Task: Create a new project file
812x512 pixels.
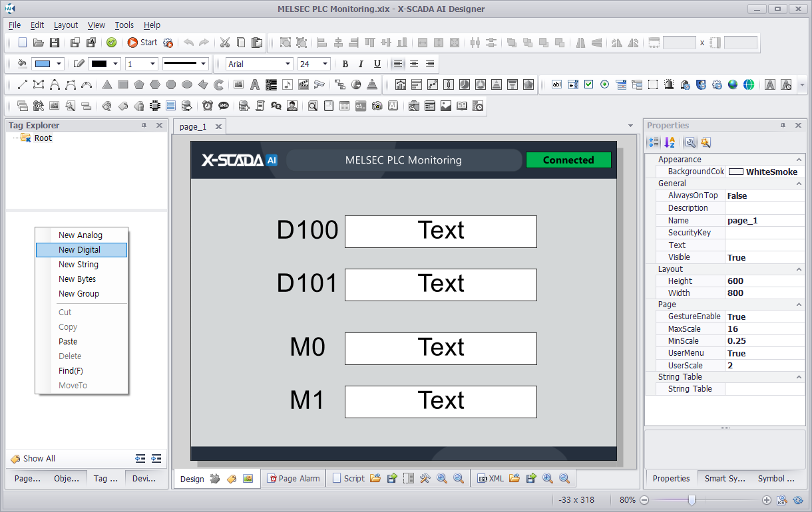Action: (23, 43)
